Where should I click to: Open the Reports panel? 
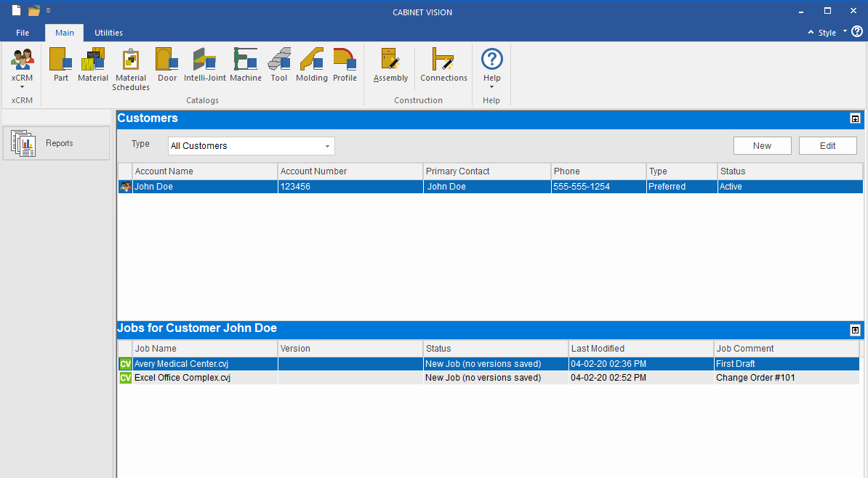point(57,143)
